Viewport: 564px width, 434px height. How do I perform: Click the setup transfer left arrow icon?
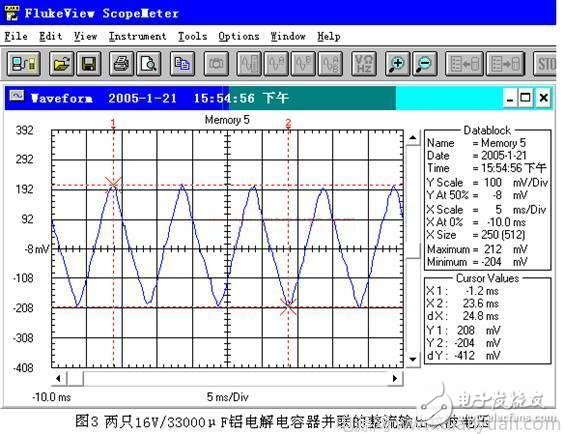465,64
